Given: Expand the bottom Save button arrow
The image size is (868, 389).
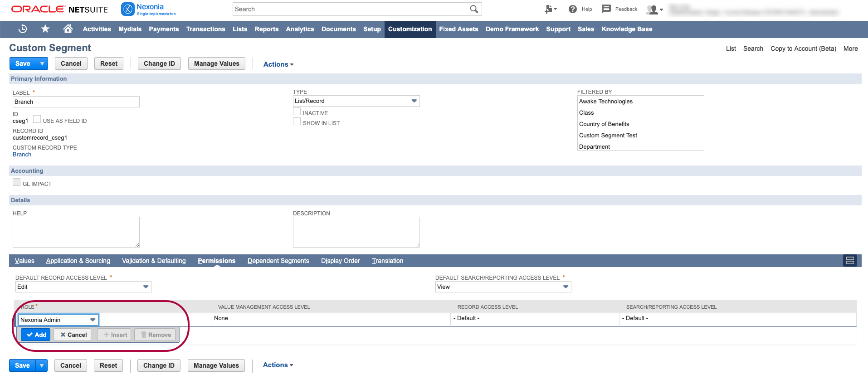Looking at the screenshot, I should click(x=42, y=365).
